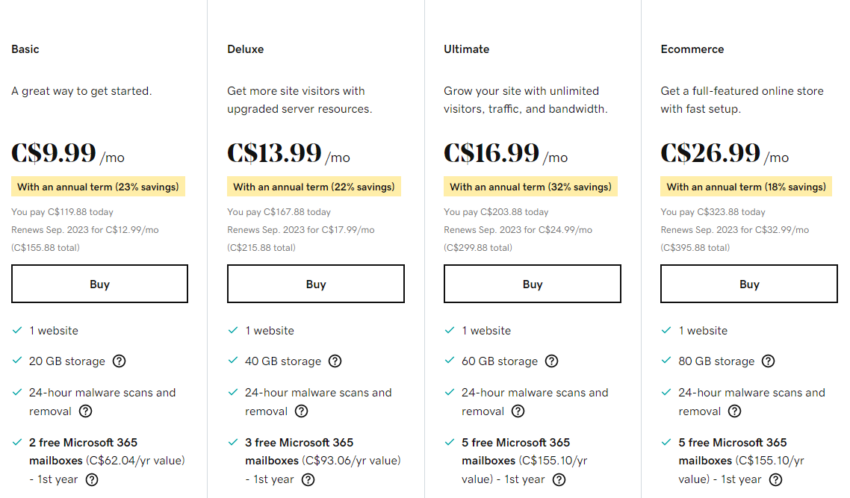
Task: Click help icon for Deluxe Microsoft 365 mailboxes
Action: tap(308, 480)
